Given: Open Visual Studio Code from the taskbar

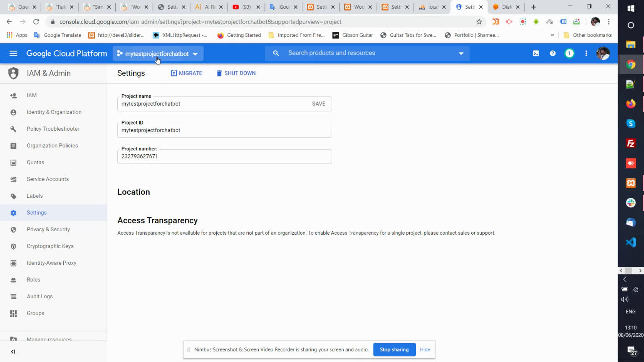Looking at the screenshot, I should [x=631, y=242].
